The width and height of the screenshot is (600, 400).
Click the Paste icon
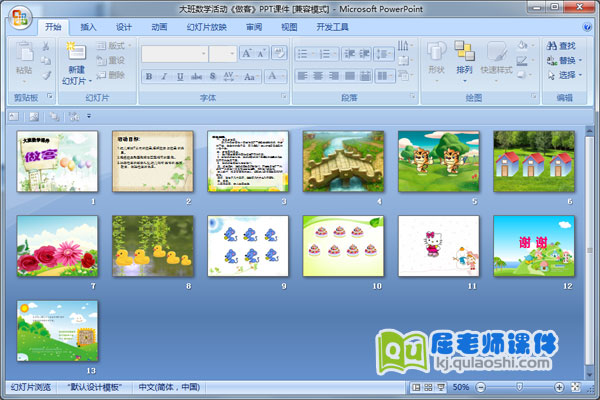point(24,52)
